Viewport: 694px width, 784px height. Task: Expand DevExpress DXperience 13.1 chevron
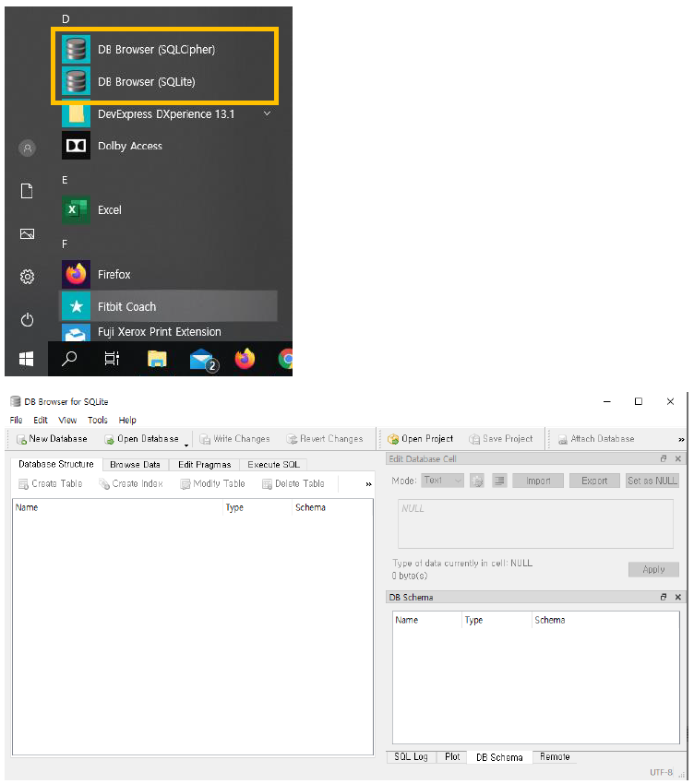(x=268, y=114)
